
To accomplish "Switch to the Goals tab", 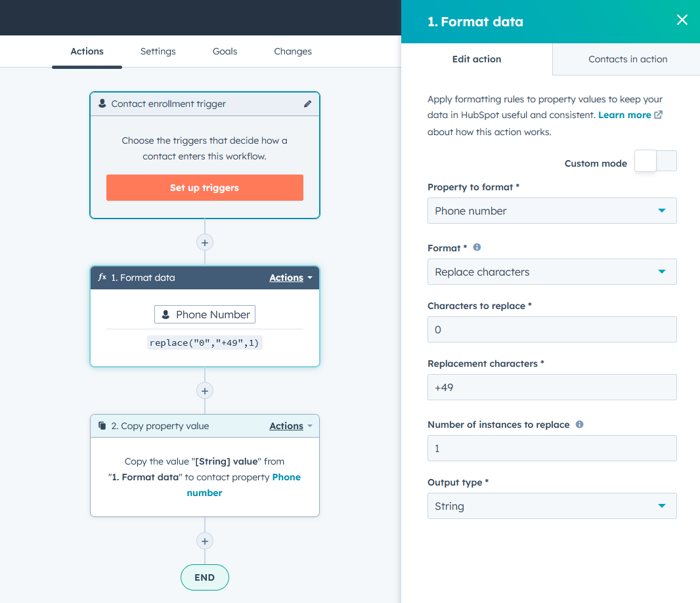I will click(x=225, y=51).
